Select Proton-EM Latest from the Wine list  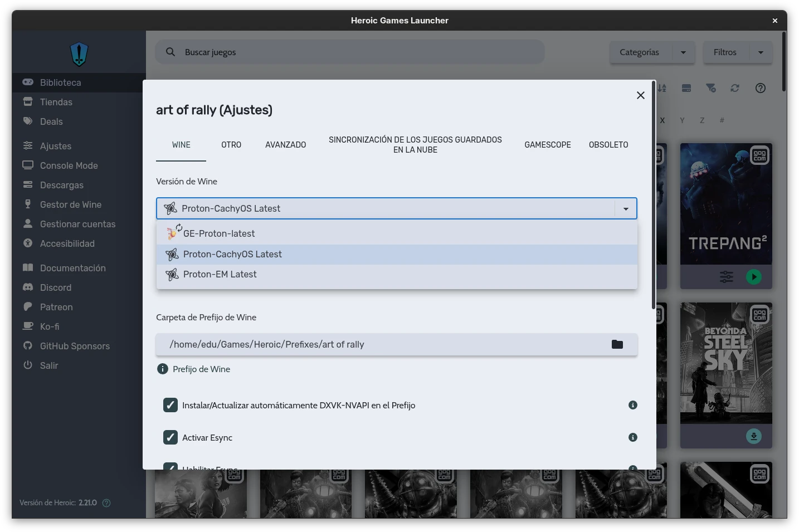(397, 274)
